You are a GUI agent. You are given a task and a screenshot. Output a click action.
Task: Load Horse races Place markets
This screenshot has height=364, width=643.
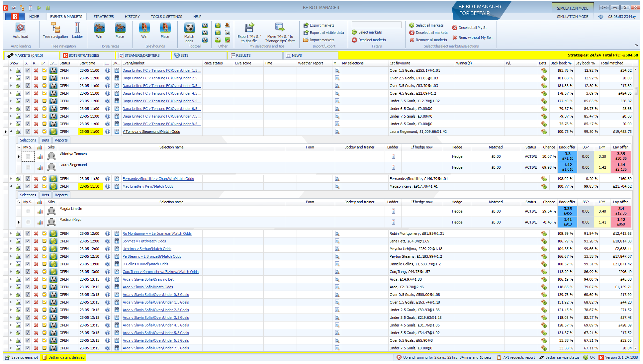(120, 31)
